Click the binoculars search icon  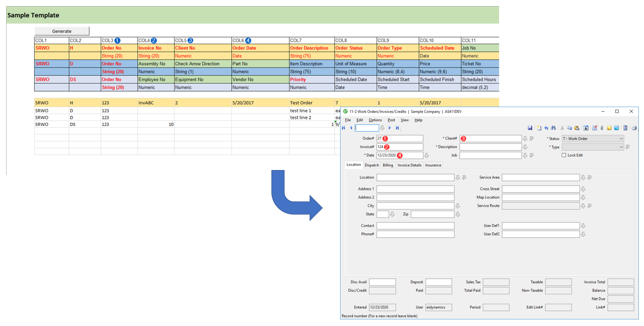(553, 128)
